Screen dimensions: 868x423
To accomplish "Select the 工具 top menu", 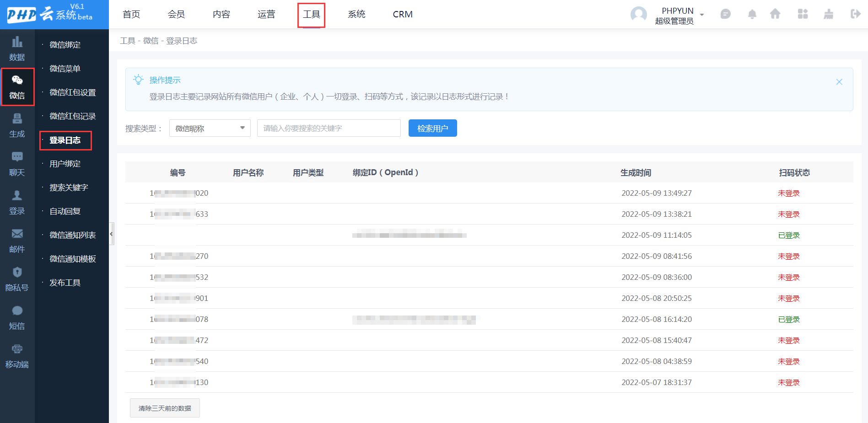I will [312, 15].
